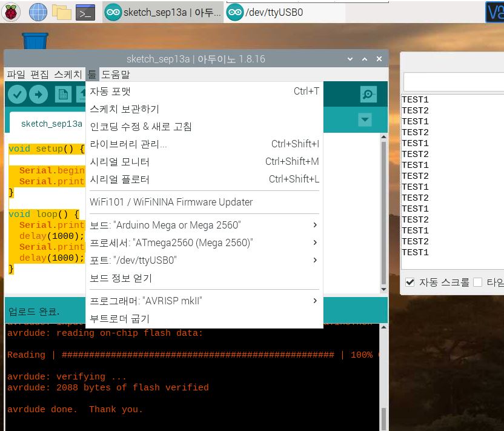The height and width of the screenshot is (431, 504).
Task: Maximize the Arduino window with caret icon
Action: pos(365,59)
